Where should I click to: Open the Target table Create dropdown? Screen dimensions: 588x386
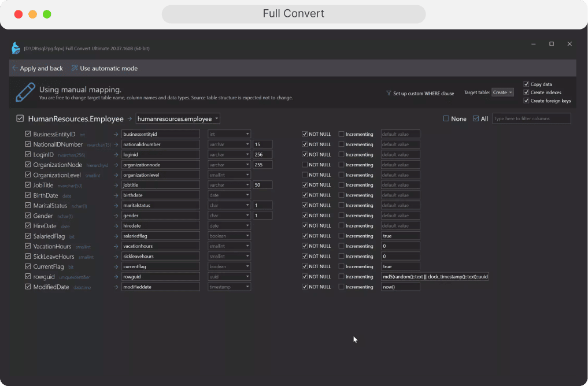502,92
